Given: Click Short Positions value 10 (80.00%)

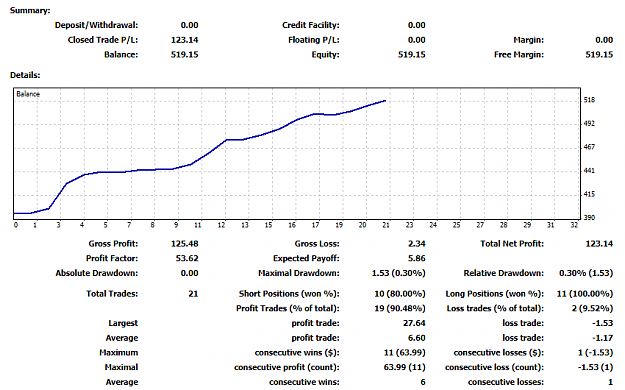Looking at the screenshot, I should [400, 294].
